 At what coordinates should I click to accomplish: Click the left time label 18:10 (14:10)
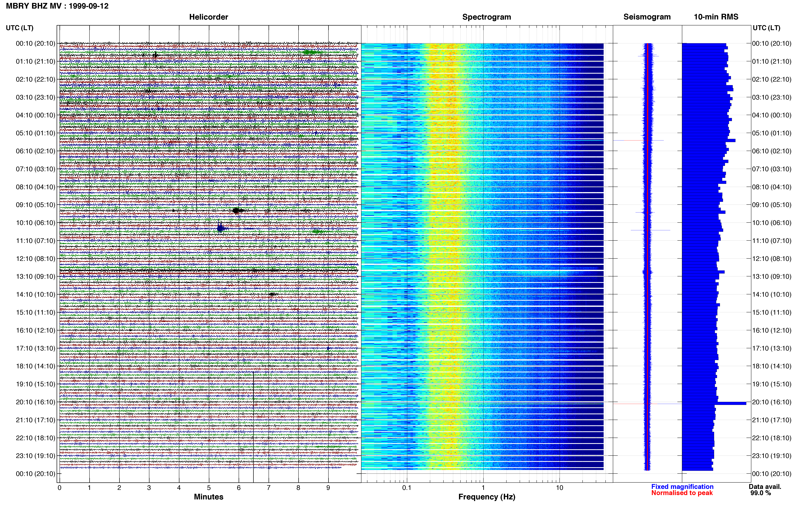click(36, 366)
